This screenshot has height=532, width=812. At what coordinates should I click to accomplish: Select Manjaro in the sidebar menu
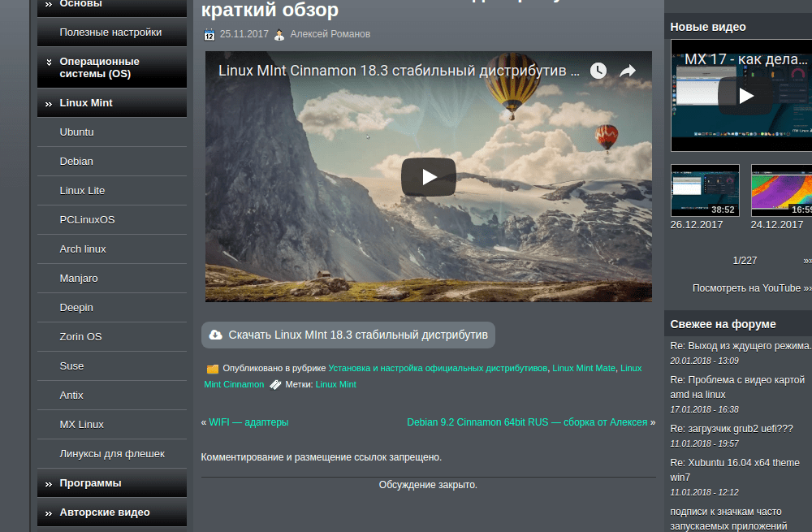[x=79, y=279]
